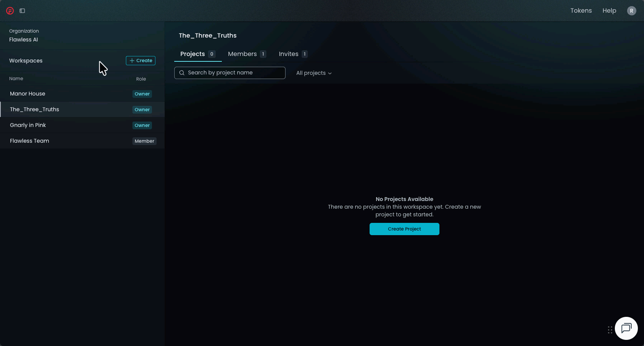Viewport: 644px width, 346px height.
Task: Open the Tokens page
Action: [581, 11]
